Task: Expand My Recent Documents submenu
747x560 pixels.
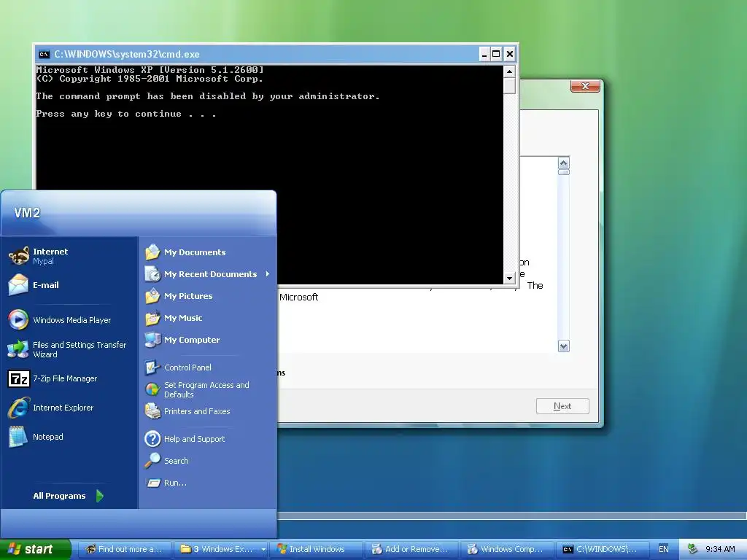Action: tap(208, 274)
